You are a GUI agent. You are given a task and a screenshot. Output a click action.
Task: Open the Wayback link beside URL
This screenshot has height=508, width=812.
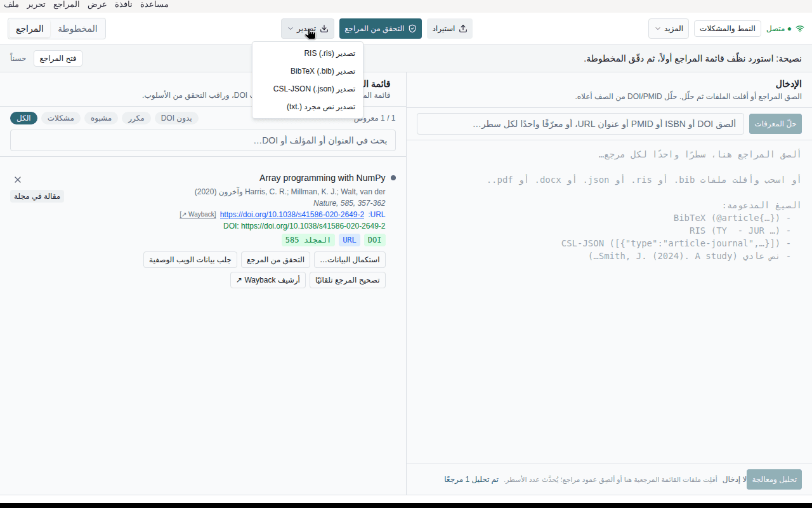pos(198,215)
